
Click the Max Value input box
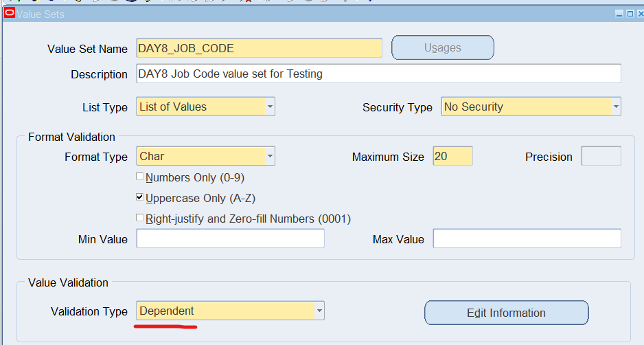(x=527, y=238)
